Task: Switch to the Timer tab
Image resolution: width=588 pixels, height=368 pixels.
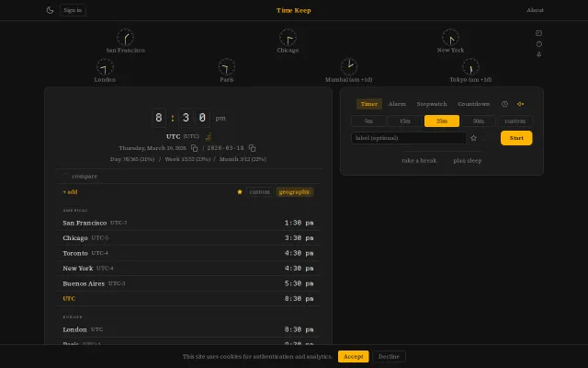Action: (x=369, y=104)
